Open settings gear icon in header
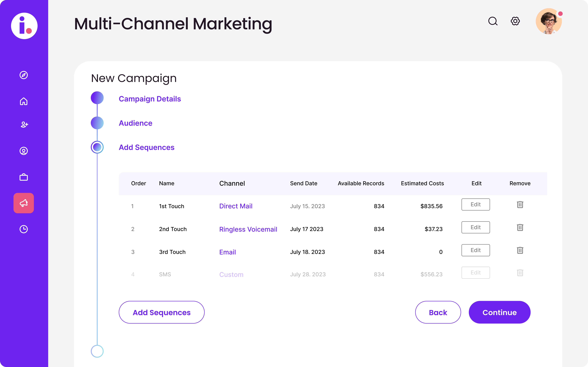Viewport: 588px width, 367px height. (515, 21)
